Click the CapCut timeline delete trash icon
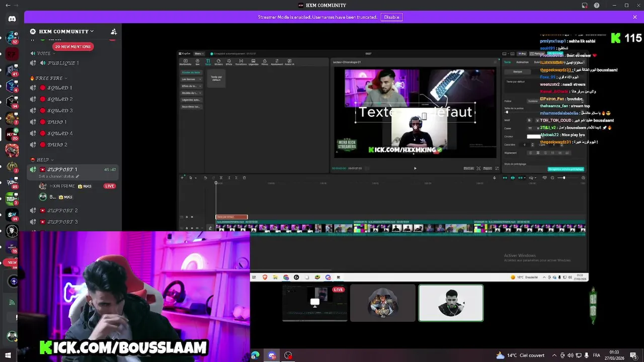 click(245, 177)
